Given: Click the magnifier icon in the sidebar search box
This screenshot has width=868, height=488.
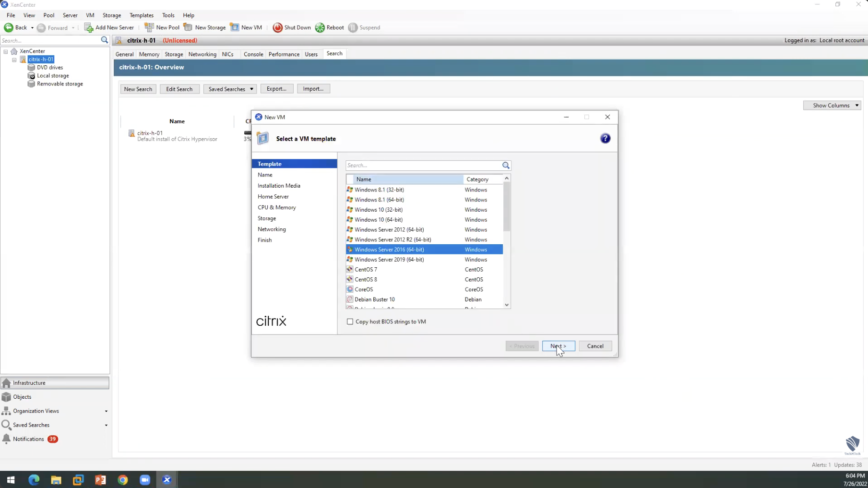Looking at the screenshot, I should [105, 40].
